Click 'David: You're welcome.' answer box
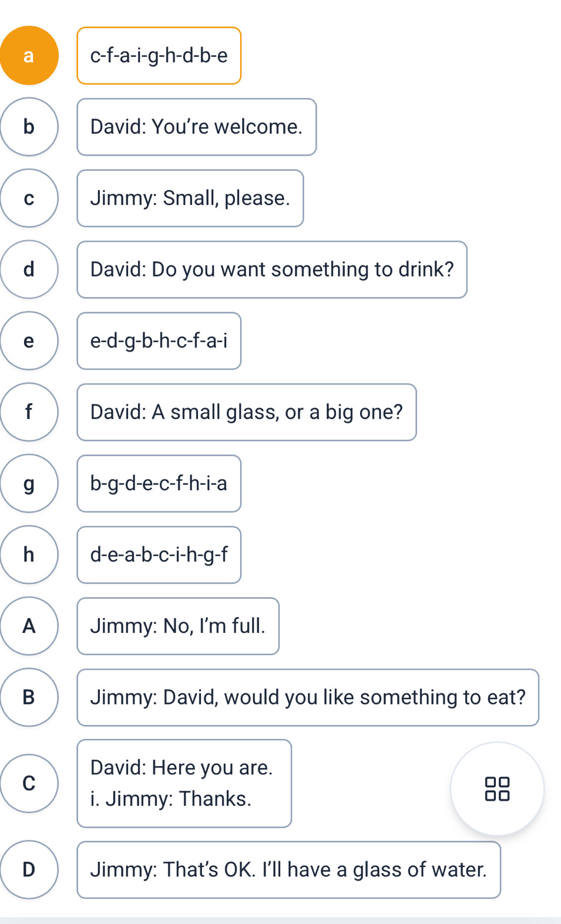The height and width of the screenshot is (924, 561). tap(196, 127)
